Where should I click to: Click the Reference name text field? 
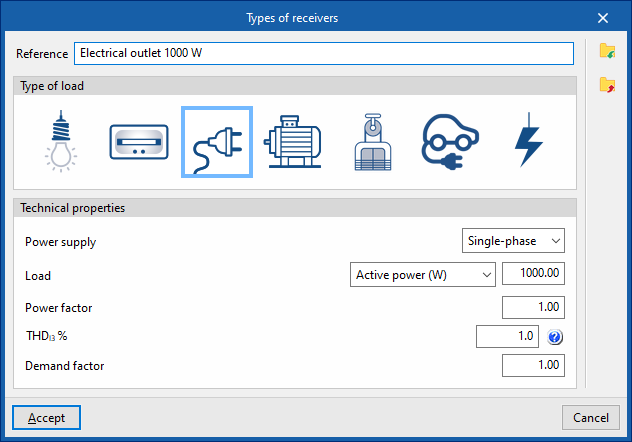click(x=323, y=53)
